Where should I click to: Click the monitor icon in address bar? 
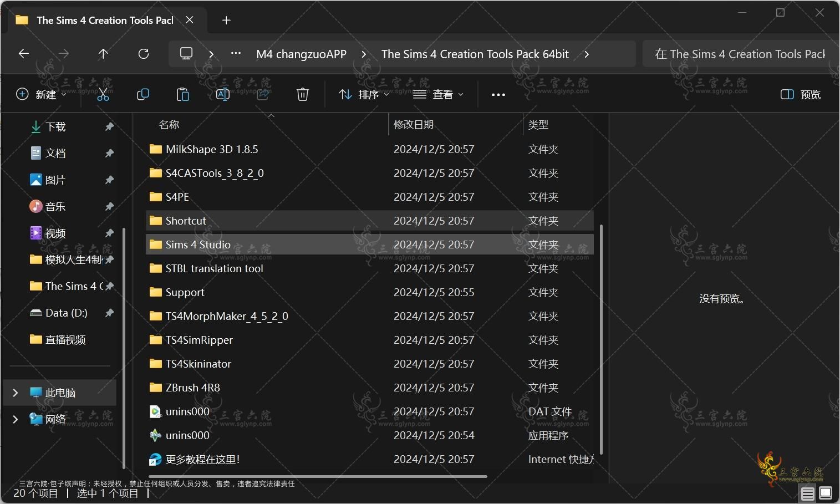coord(186,54)
